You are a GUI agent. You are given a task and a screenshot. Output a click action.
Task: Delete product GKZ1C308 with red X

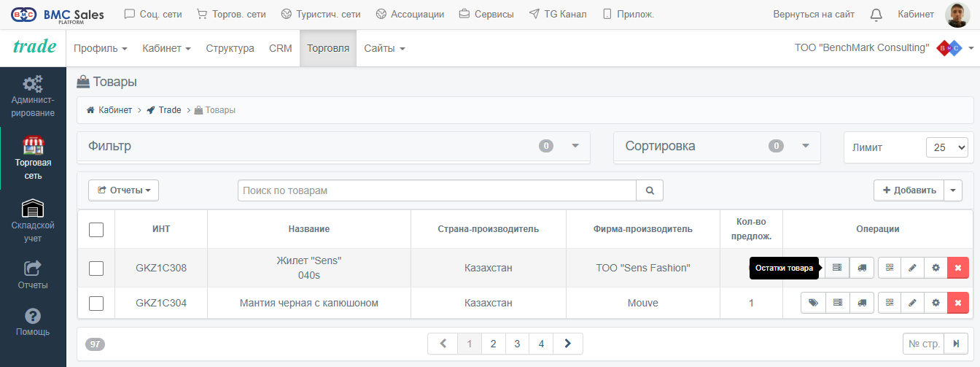coord(958,268)
